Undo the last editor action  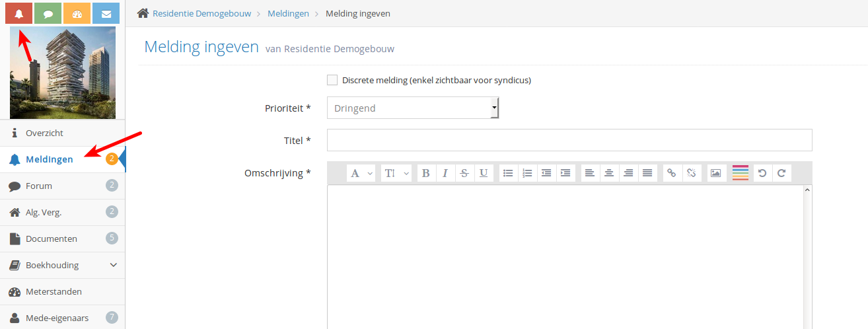tap(762, 173)
